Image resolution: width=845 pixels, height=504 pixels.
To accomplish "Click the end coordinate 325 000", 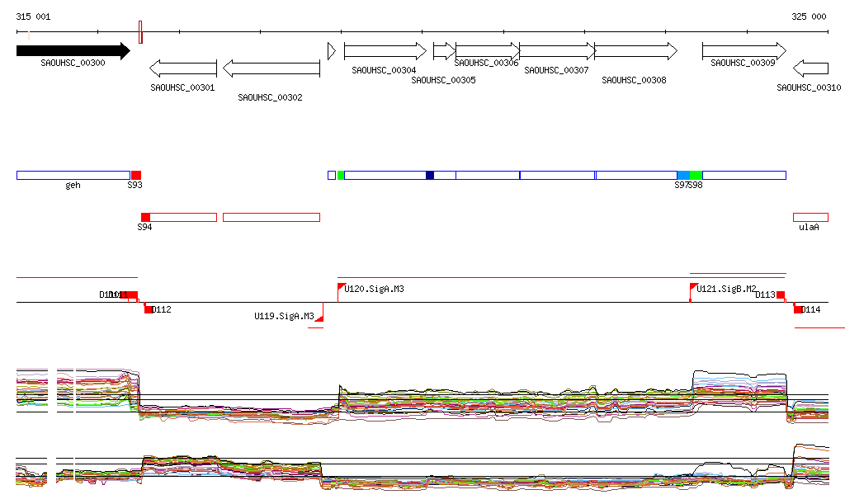I will (x=809, y=16).
